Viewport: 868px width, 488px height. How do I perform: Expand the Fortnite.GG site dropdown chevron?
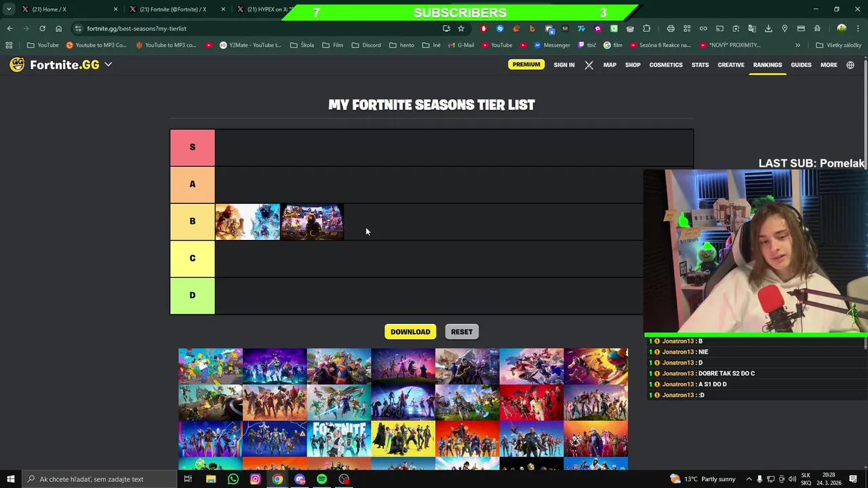(108, 64)
